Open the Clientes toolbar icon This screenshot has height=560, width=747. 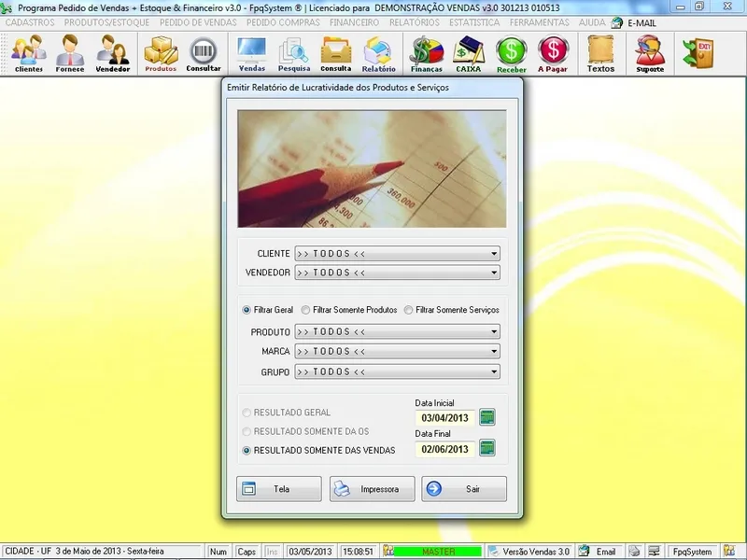click(28, 53)
